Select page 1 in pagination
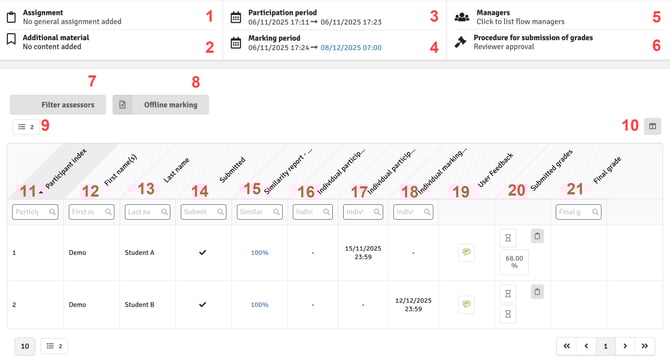 tap(605, 346)
